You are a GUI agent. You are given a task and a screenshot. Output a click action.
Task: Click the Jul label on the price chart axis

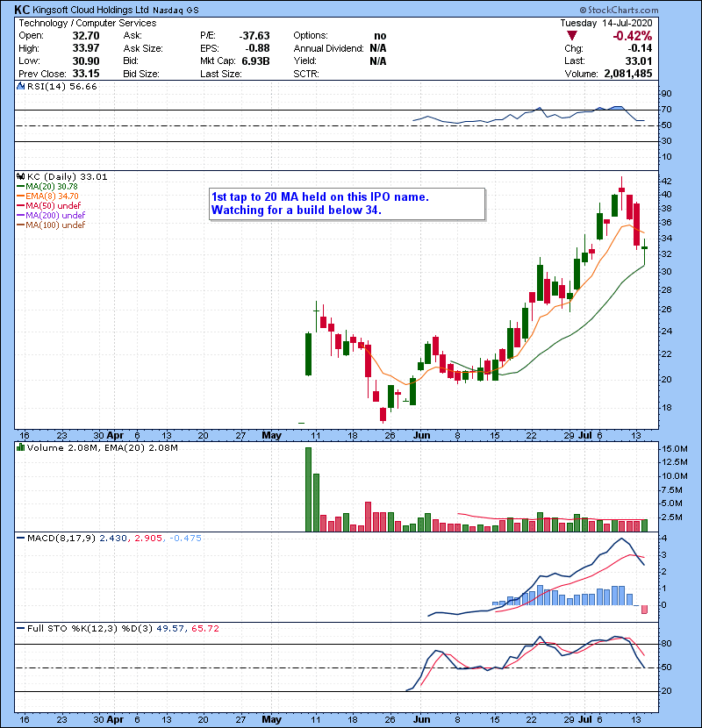585,436
